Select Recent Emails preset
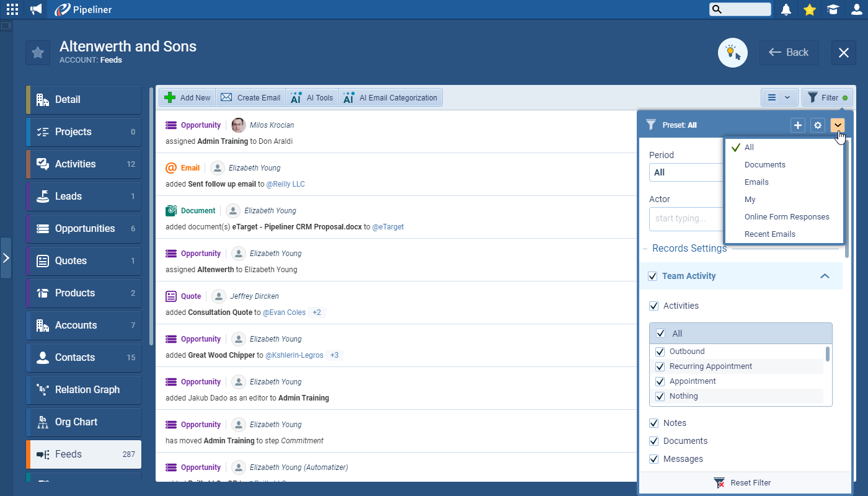The height and width of the screenshot is (496, 868). (769, 234)
